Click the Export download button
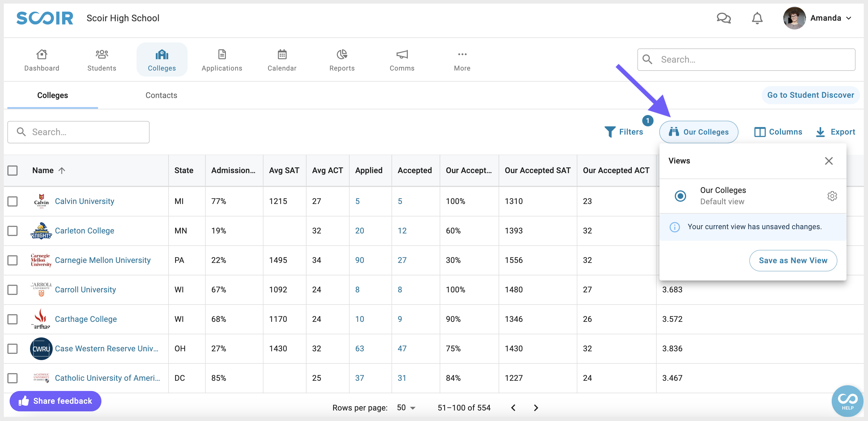The image size is (868, 421). click(835, 132)
